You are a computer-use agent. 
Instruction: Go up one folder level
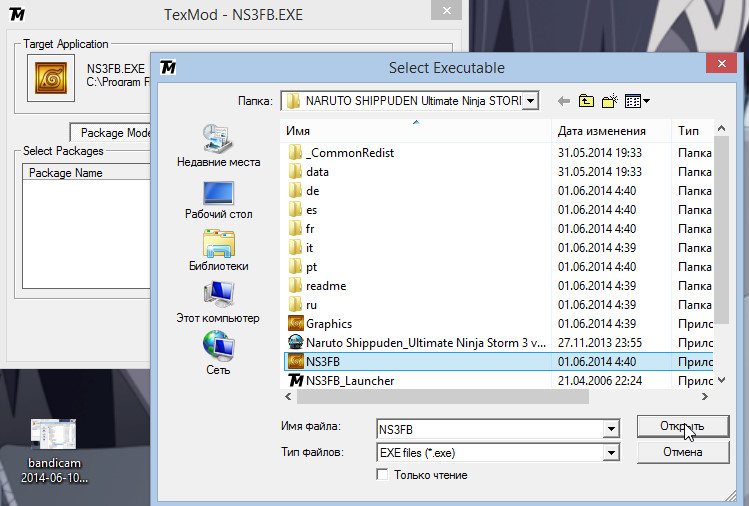point(587,101)
